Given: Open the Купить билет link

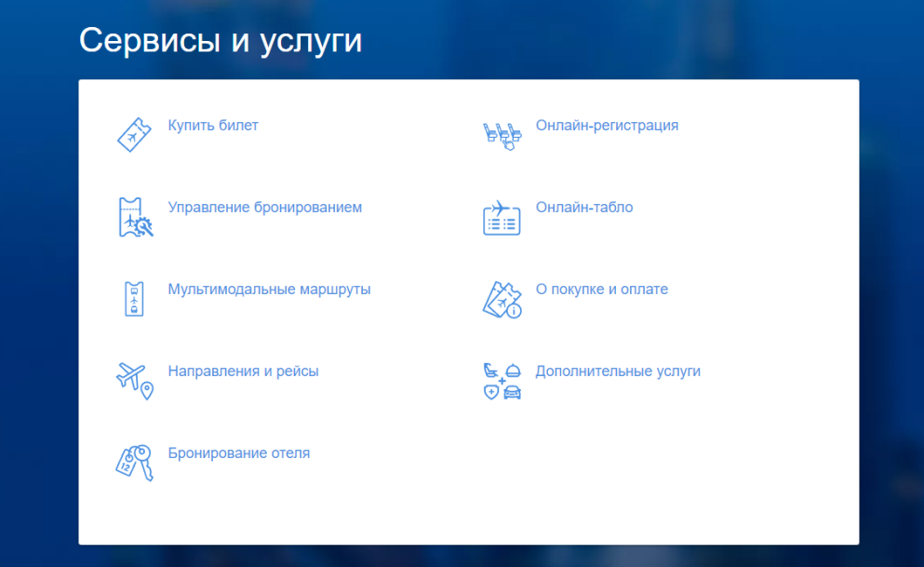Looking at the screenshot, I should (x=213, y=126).
